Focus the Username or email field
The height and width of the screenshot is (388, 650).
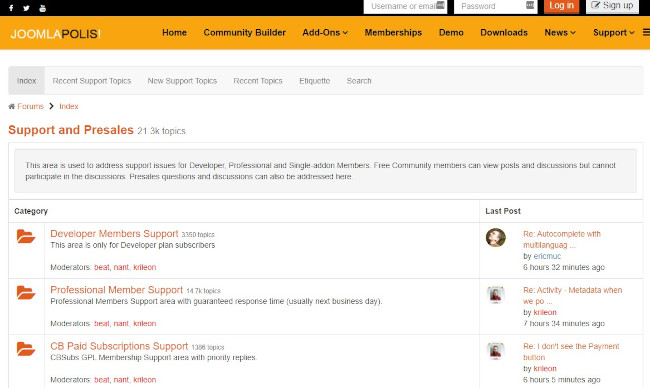click(405, 6)
